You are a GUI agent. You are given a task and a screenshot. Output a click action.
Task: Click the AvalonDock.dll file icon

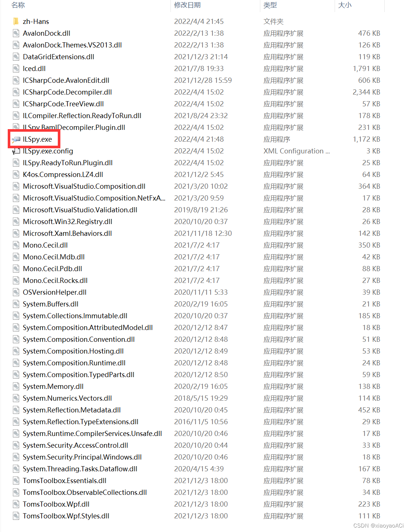click(16, 33)
